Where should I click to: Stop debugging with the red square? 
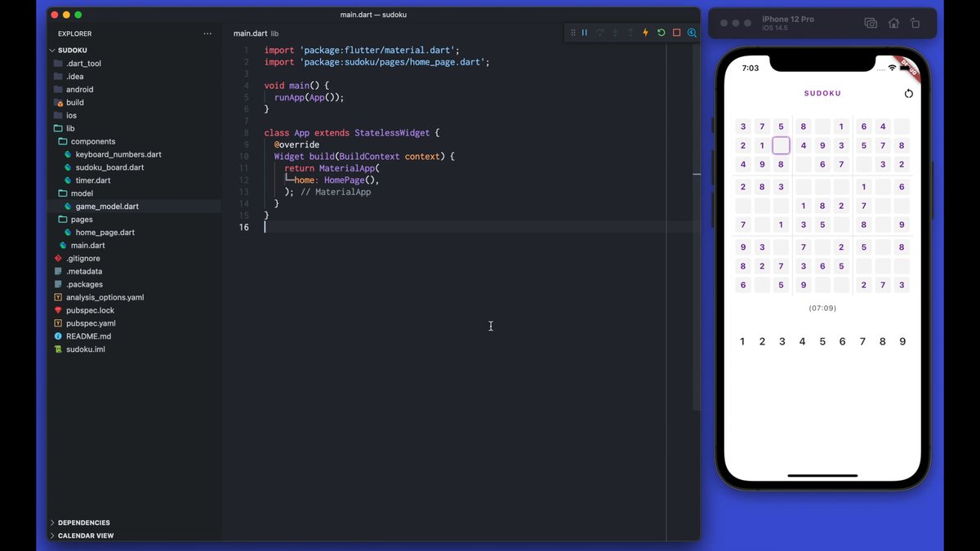click(x=676, y=33)
